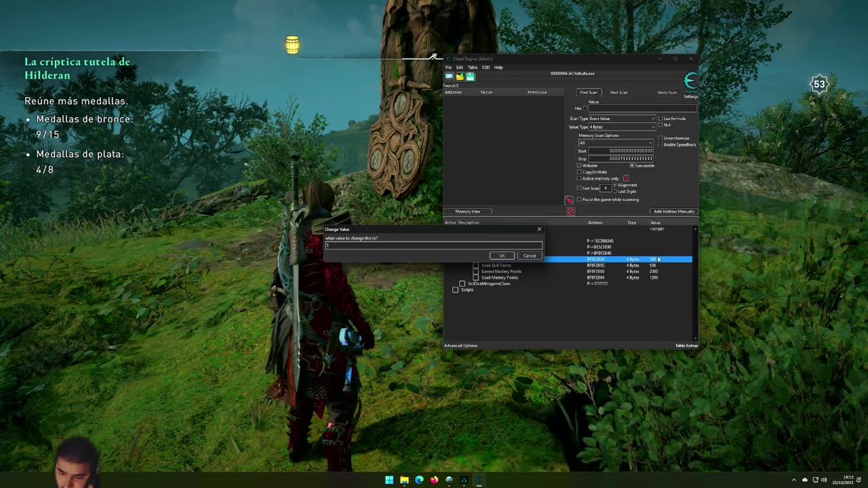This screenshot has height=488, width=868.
Task: Click the red arrow copy-to-address-list icon
Action: click(569, 200)
